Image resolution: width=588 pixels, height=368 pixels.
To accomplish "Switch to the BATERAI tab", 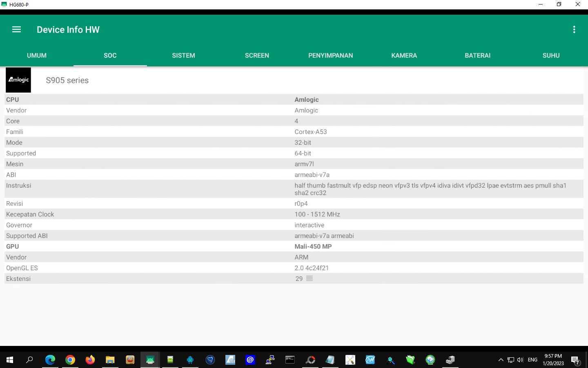I will click(x=478, y=55).
